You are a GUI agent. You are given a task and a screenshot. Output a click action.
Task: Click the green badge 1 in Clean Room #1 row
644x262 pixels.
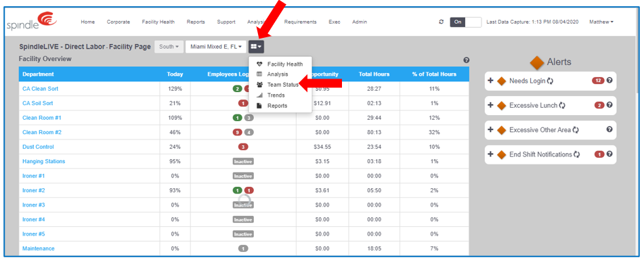pos(238,118)
